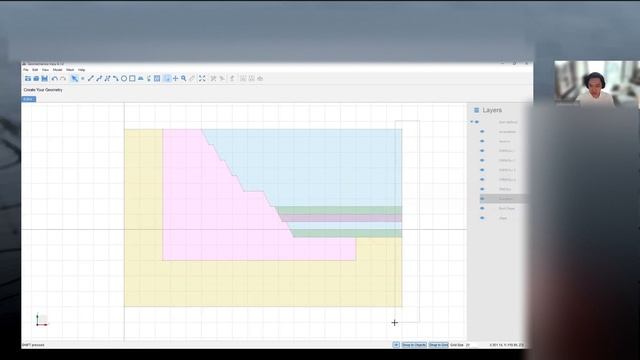Click the Save (floppy disk) icon

coord(44,78)
